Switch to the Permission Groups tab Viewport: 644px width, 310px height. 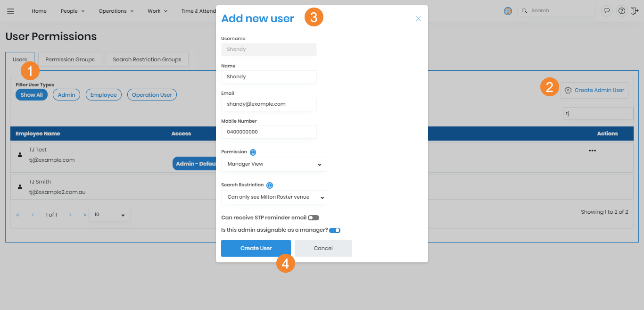point(70,59)
